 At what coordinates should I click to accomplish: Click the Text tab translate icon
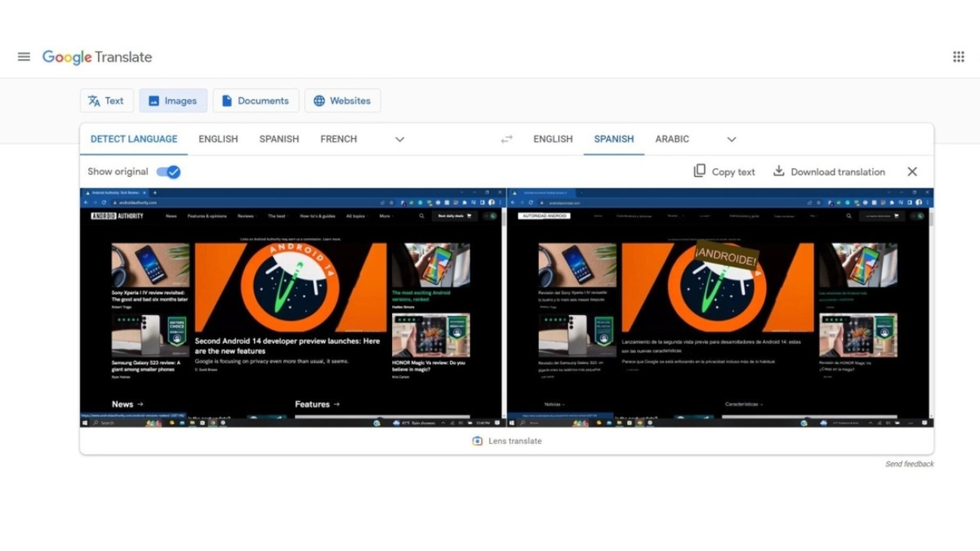pos(94,100)
